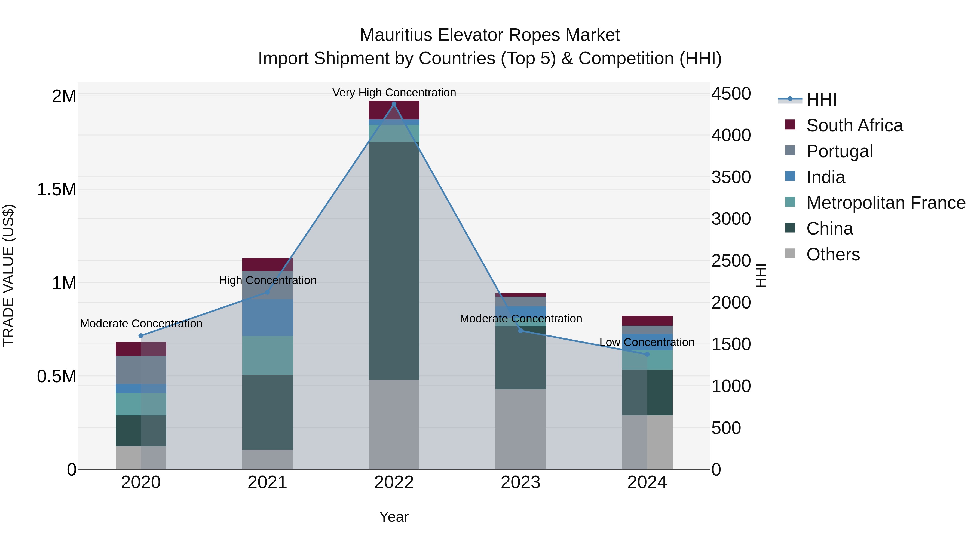Screen dimensions: 980x551
Task: Click the South Africa segment of 2024 bar
Action: 647,321
